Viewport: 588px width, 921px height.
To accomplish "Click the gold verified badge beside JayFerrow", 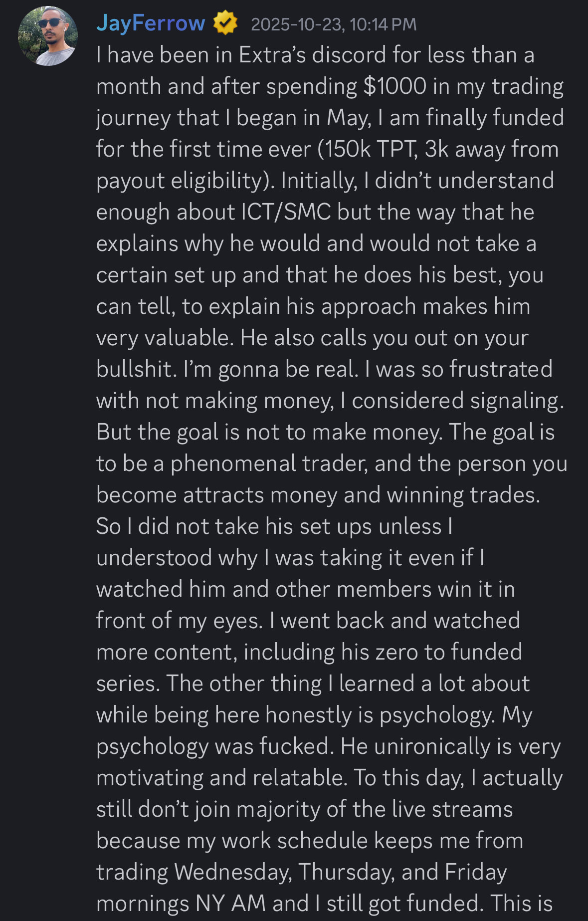I will (225, 23).
